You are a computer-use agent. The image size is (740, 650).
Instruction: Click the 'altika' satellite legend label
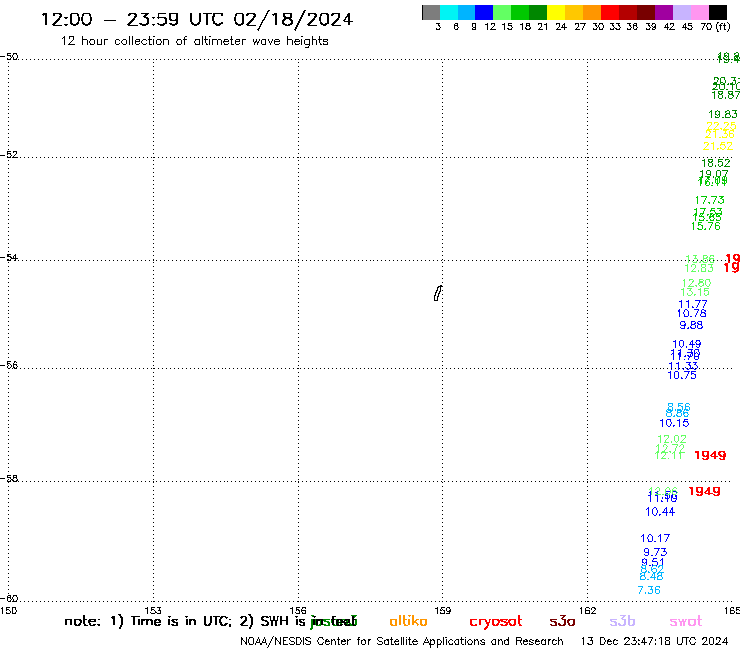point(408,621)
